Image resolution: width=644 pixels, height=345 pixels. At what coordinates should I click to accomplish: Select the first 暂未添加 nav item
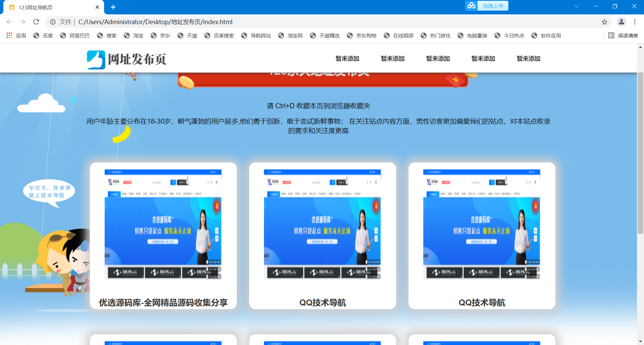pos(347,59)
